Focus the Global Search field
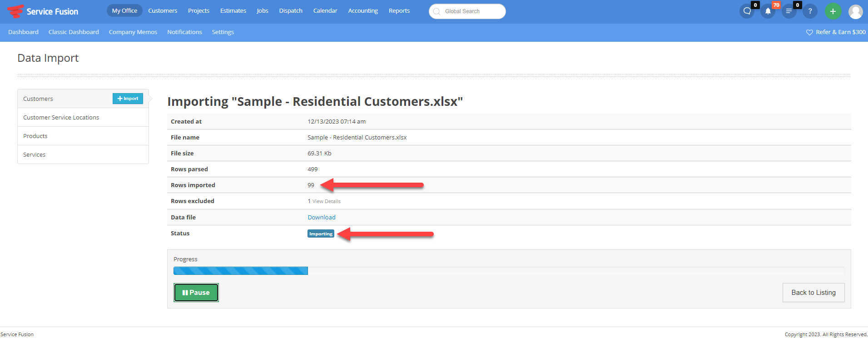This screenshot has width=868, height=343. pos(467,11)
